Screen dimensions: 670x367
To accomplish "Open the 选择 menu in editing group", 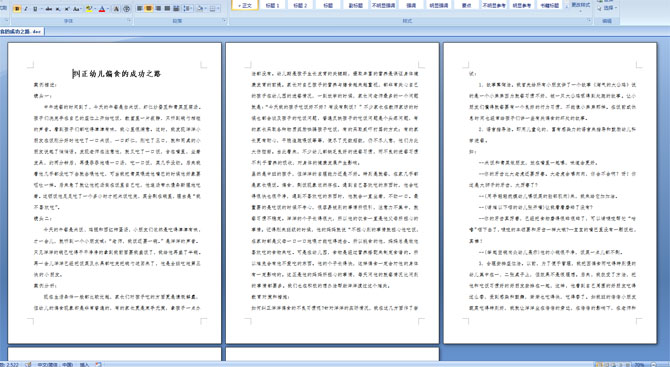I will (608, 8).
